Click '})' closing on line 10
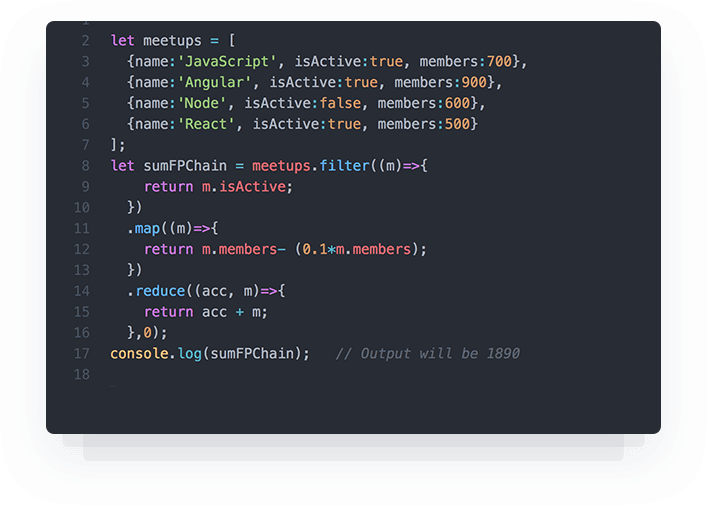This screenshot has height=505, width=707. point(134,207)
